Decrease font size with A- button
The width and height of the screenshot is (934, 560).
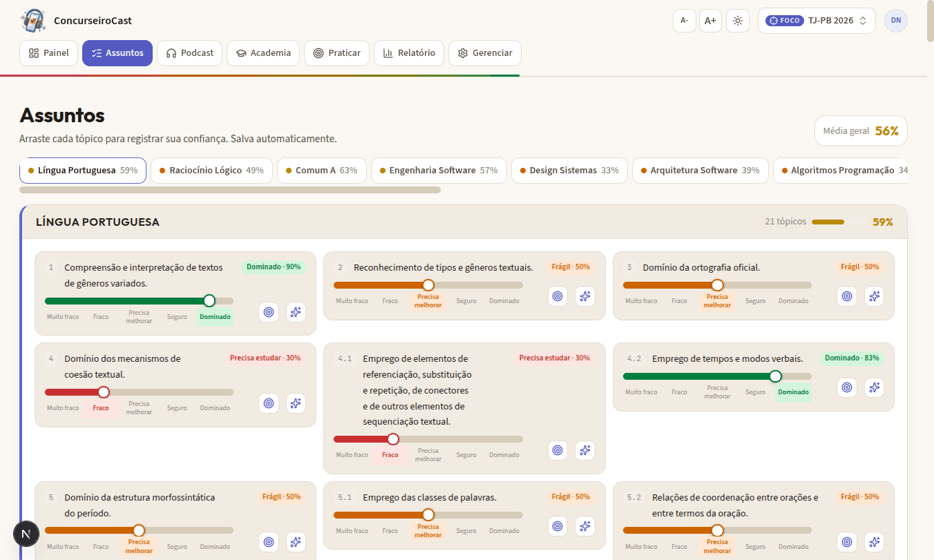[685, 21]
